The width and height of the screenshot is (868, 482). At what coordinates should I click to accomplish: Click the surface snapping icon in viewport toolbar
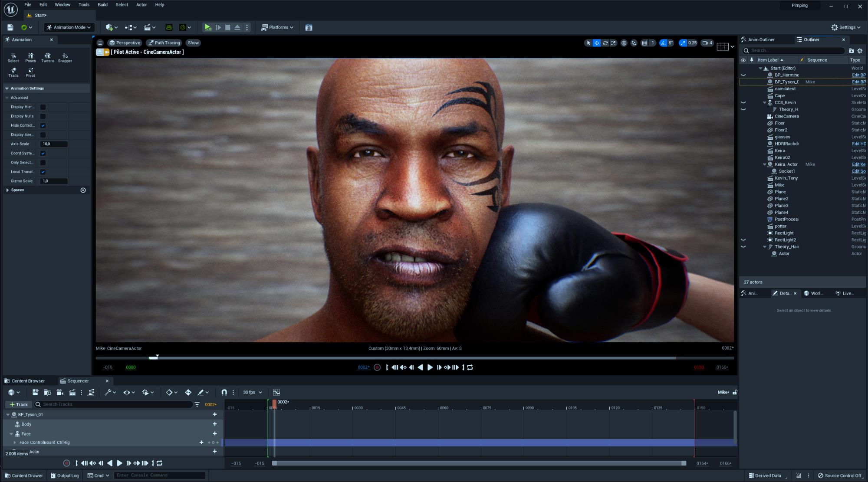634,43
